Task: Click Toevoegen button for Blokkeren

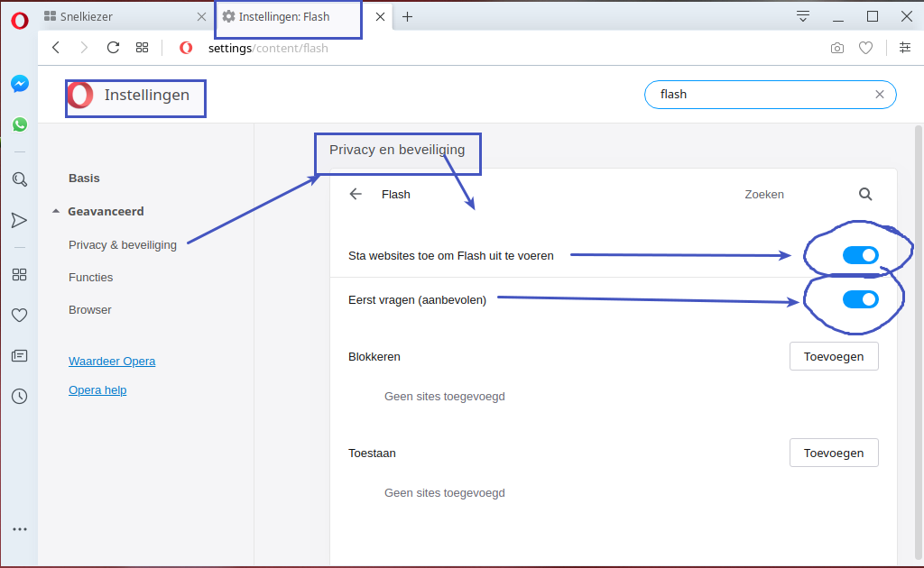Action: [834, 356]
